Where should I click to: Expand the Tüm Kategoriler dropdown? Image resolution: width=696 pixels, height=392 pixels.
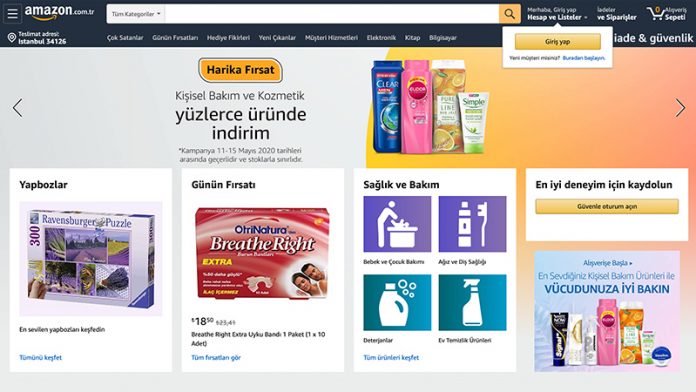click(x=136, y=14)
